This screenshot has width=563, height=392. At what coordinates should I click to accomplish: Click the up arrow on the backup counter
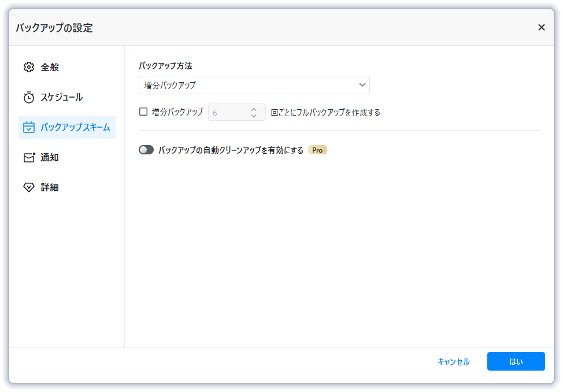point(254,109)
